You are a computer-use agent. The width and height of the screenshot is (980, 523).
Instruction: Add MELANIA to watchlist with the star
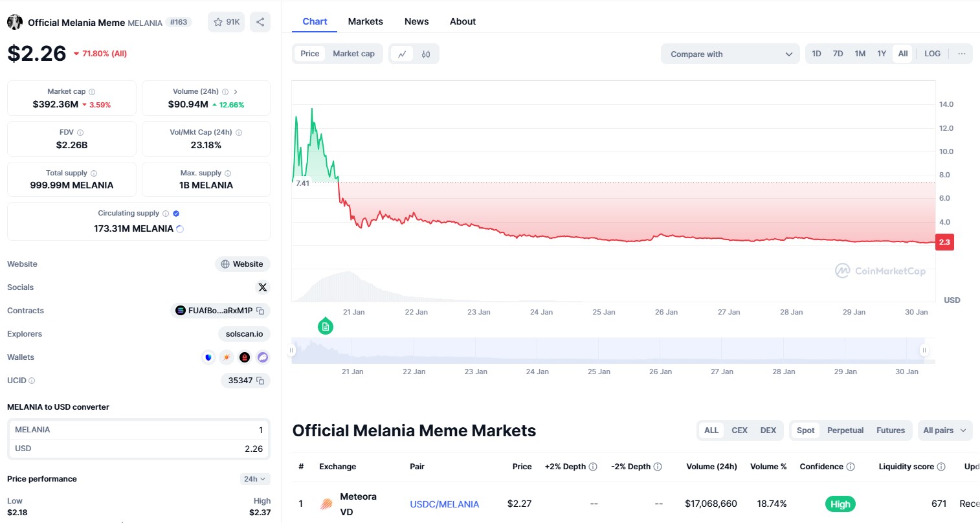(226, 22)
